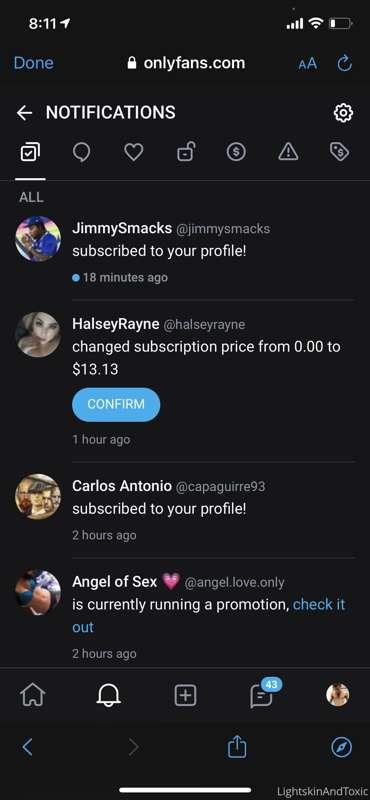This screenshot has height=800, width=370.
Task: Open warning triangle notifications tab
Action: (288, 152)
